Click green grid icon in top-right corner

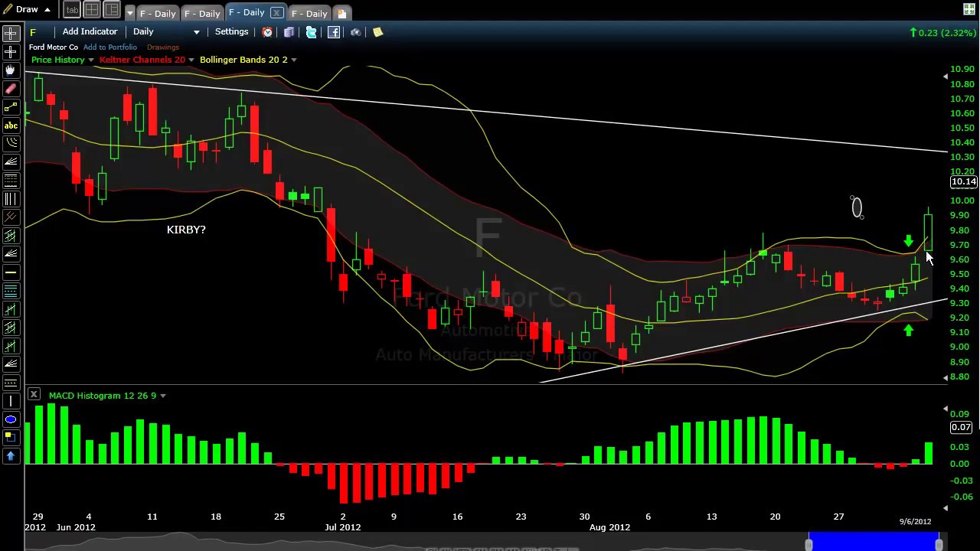(969, 9)
